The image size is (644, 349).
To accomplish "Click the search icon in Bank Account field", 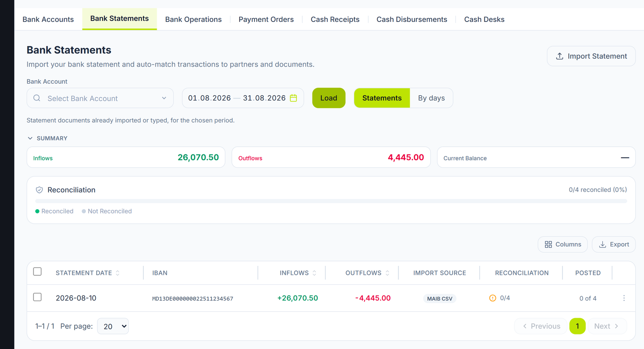I will pos(37,98).
